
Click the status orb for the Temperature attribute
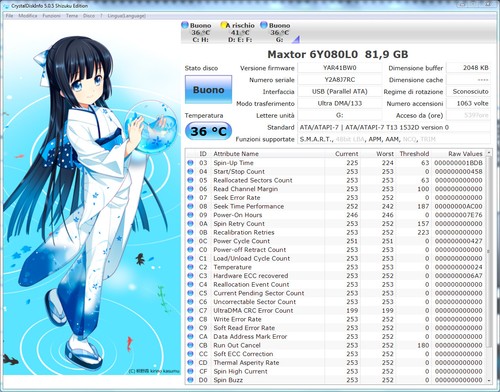[190, 267]
